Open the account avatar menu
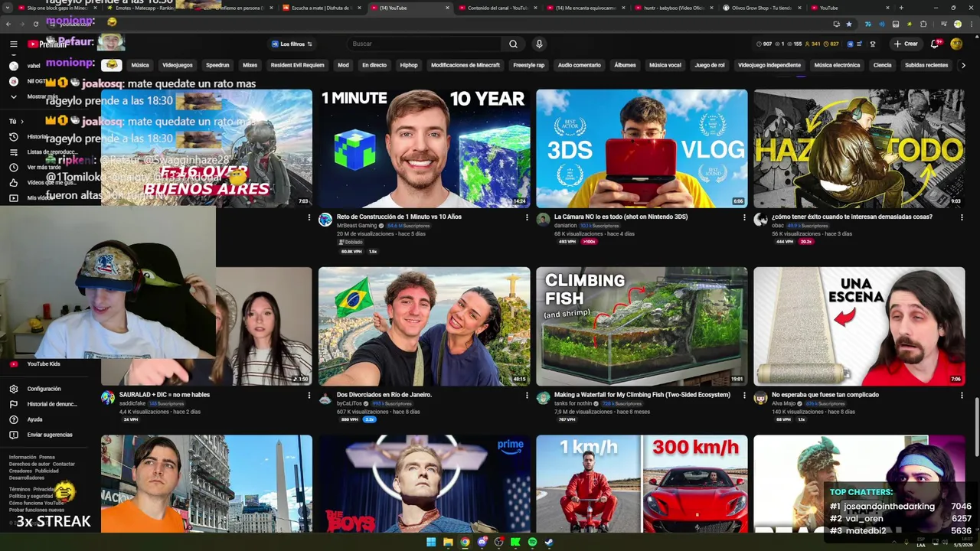This screenshot has width=980, height=551. pyautogui.click(x=956, y=44)
